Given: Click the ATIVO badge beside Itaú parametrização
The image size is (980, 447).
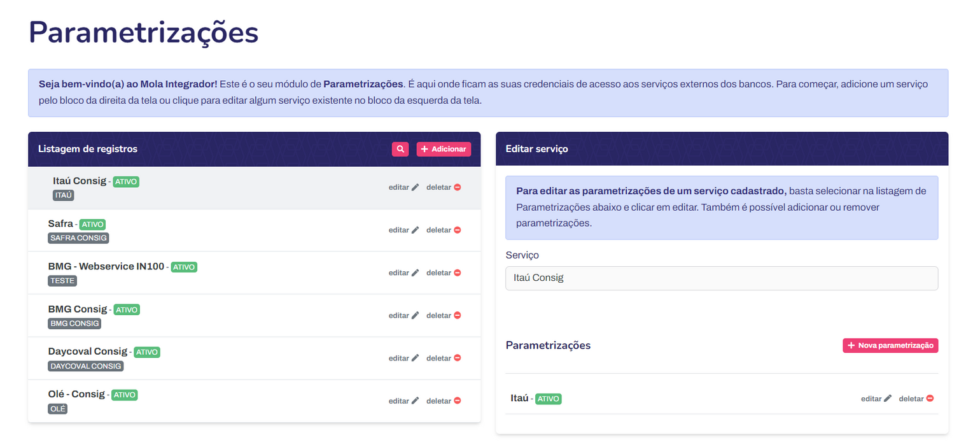Looking at the screenshot, I should coord(549,399).
